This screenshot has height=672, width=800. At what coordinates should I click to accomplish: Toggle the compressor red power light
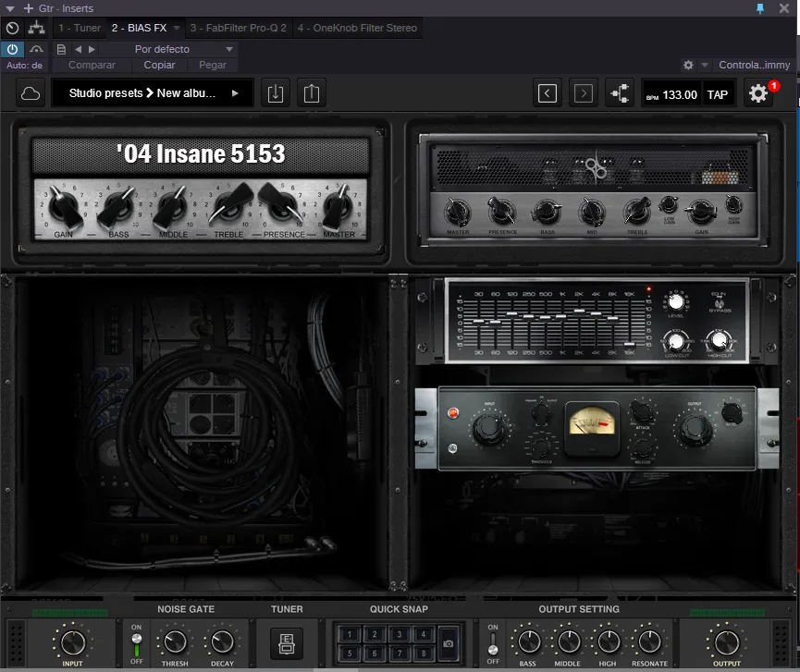point(452,413)
